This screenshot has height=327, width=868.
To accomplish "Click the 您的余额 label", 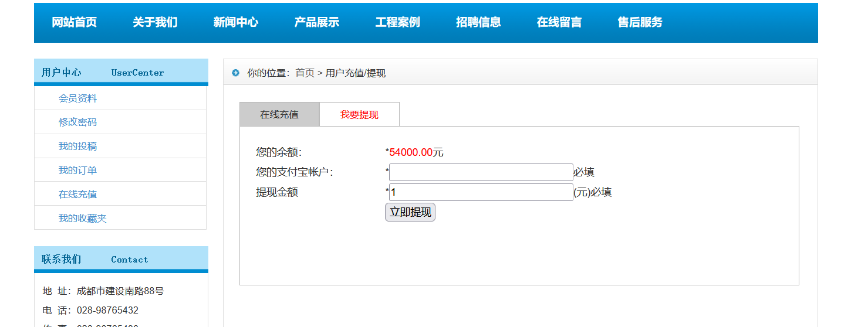I will [x=279, y=152].
